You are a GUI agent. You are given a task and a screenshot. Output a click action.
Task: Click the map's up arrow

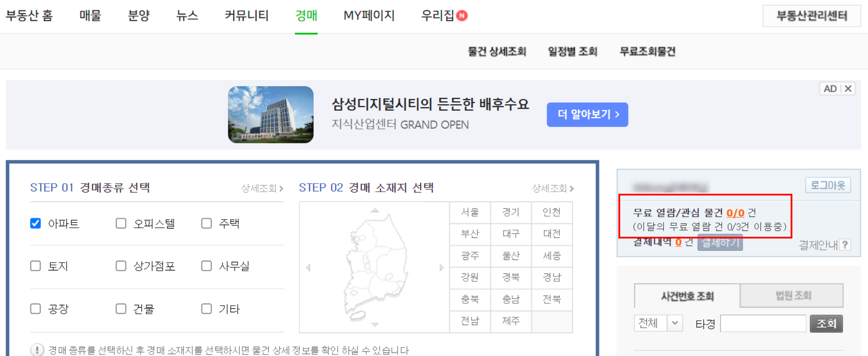pos(374,210)
